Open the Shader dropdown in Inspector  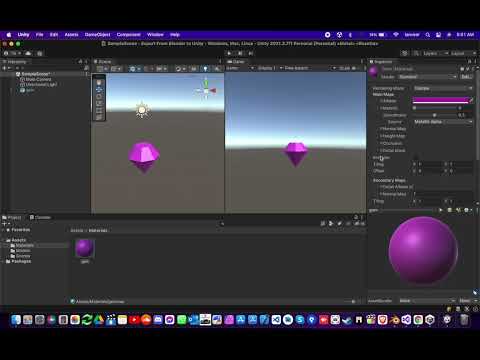click(428, 77)
